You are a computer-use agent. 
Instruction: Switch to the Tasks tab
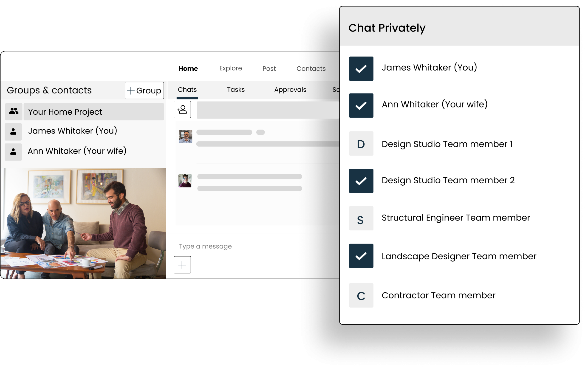coord(235,90)
